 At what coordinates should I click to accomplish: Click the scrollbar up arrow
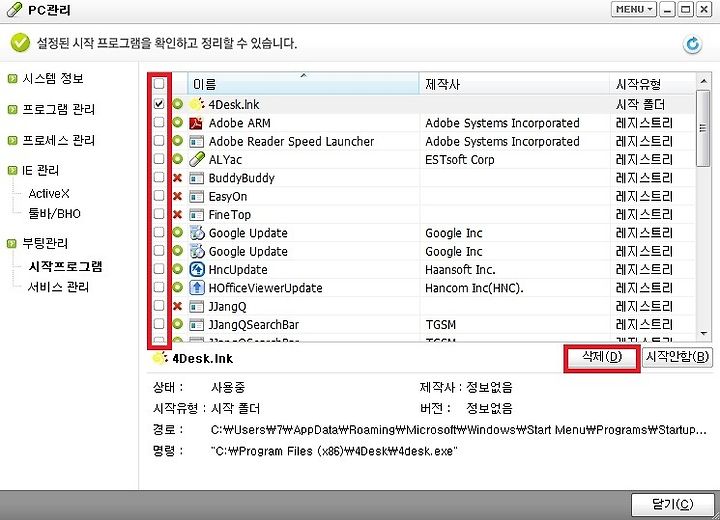coord(703,81)
